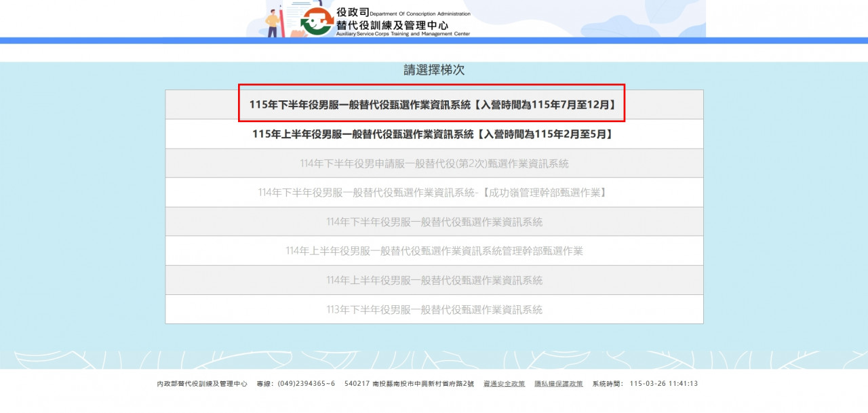Click the Department of Conscription Administration logo
Image resolution: width=868 pixels, height=413 pixels.
pos(317,22)
